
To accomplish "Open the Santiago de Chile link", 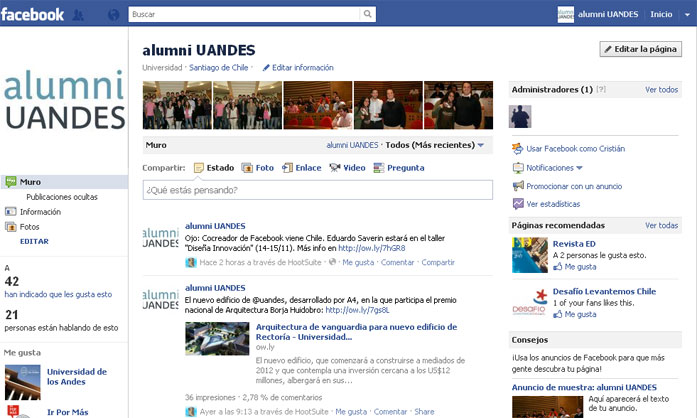I will point(219,68).
